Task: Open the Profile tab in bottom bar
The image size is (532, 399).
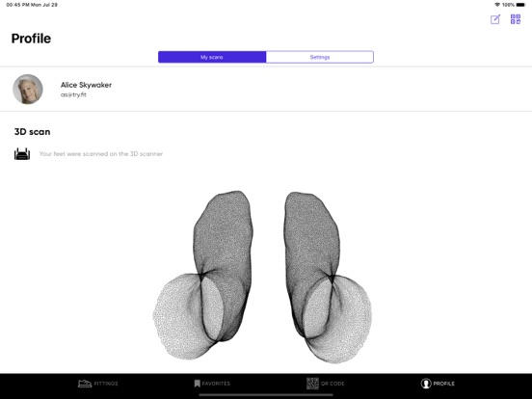Action: [438, 384]
